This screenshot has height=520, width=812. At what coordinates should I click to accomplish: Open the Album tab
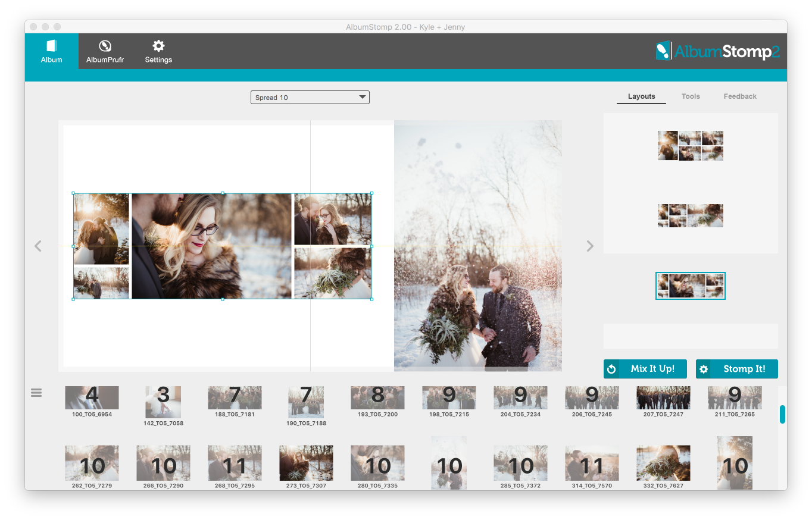click(51, 51)
